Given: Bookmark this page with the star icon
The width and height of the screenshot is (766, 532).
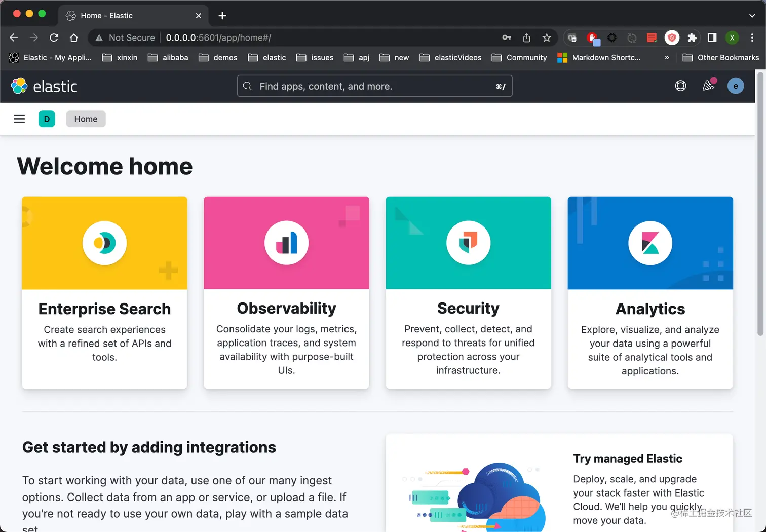Looking at the screenshot, I should point(547,37).
